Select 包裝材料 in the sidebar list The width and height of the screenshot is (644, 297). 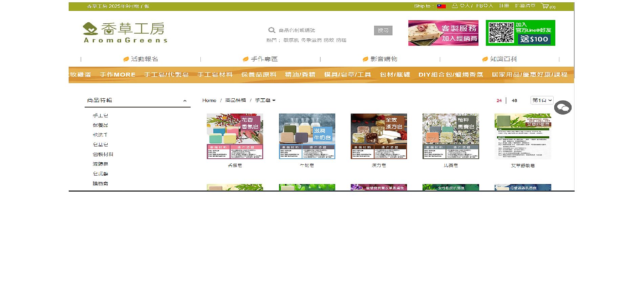tap(103, 154)
